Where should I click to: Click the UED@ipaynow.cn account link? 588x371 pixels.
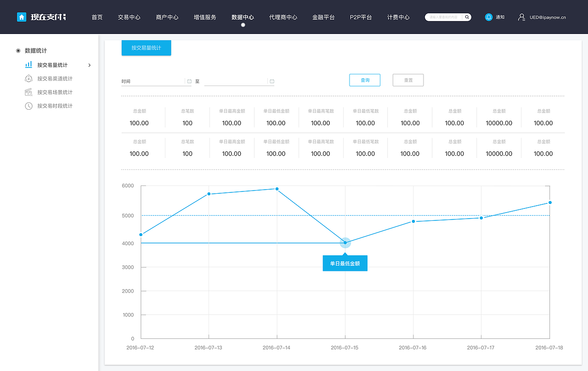click(548, 17)
